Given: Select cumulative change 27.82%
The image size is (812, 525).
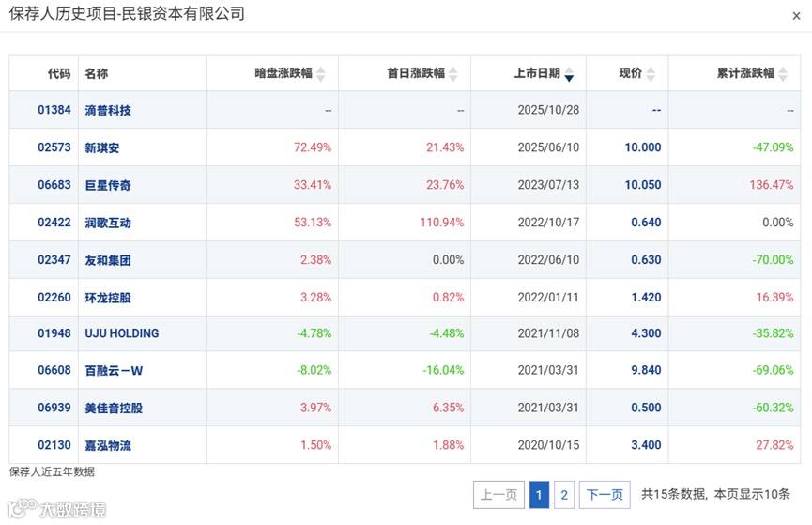Looking at the screenshot, I should pyautogui.click(x=774, y=445).
